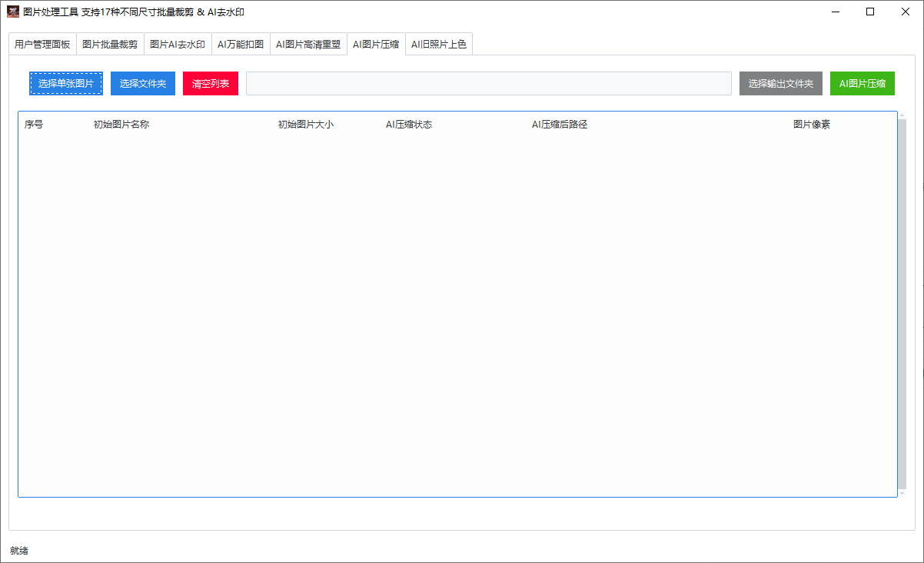Click the blue 选择文件夹 button
Screen dimensions: 924x563
(143, 83)
